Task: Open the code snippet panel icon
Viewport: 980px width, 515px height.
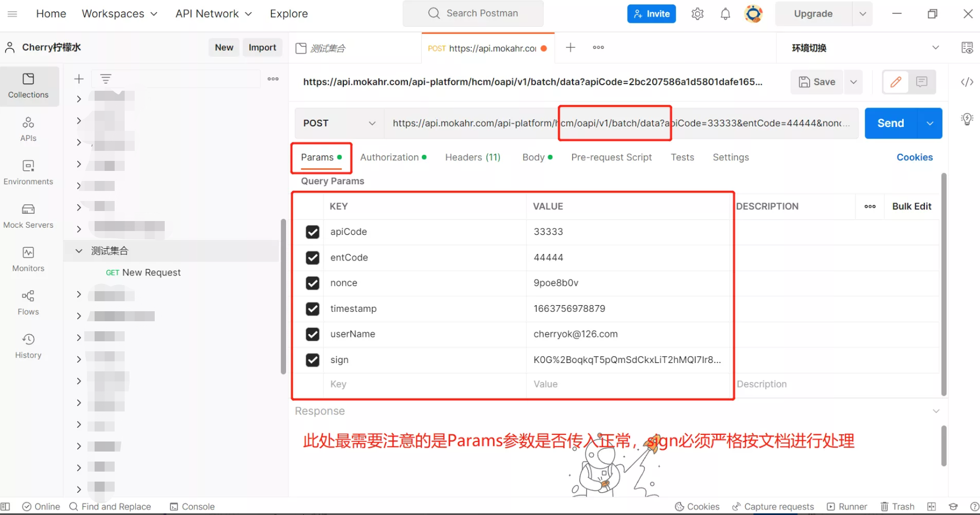Action: (967, 82)
